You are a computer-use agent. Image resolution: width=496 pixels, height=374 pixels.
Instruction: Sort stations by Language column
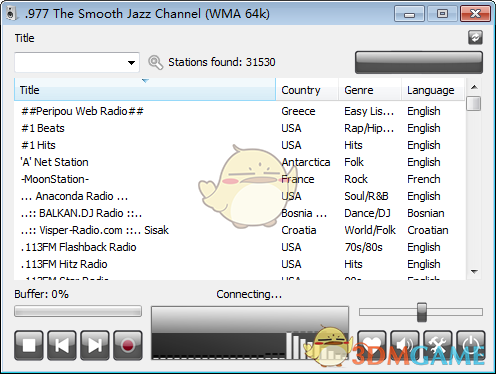click(x=433, y=90)
